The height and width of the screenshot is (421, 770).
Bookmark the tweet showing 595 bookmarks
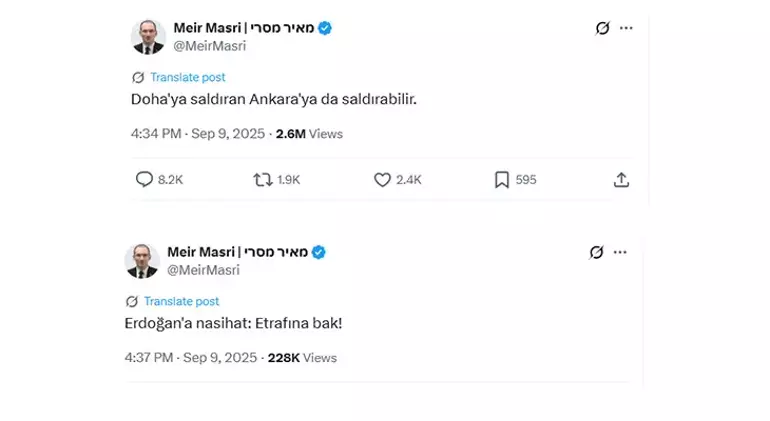501,180
